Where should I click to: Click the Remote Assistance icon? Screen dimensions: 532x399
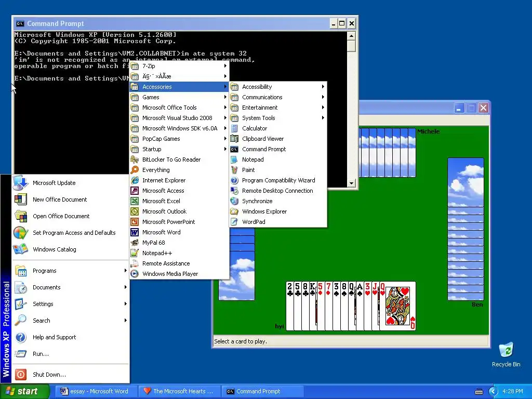click(135, 263)
